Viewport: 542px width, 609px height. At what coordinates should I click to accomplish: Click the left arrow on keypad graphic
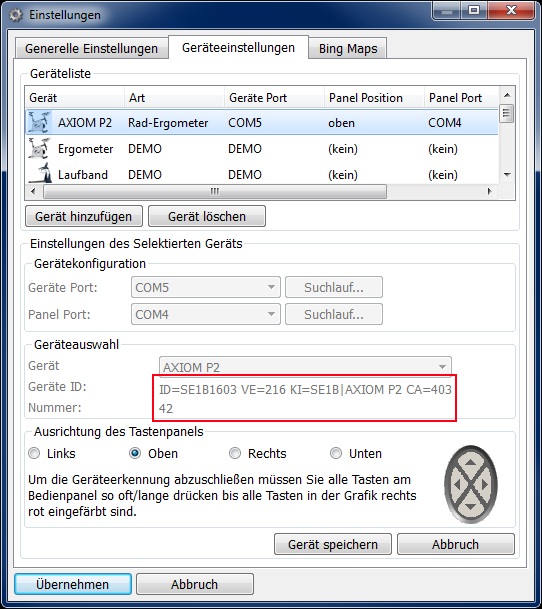(457, 484)
